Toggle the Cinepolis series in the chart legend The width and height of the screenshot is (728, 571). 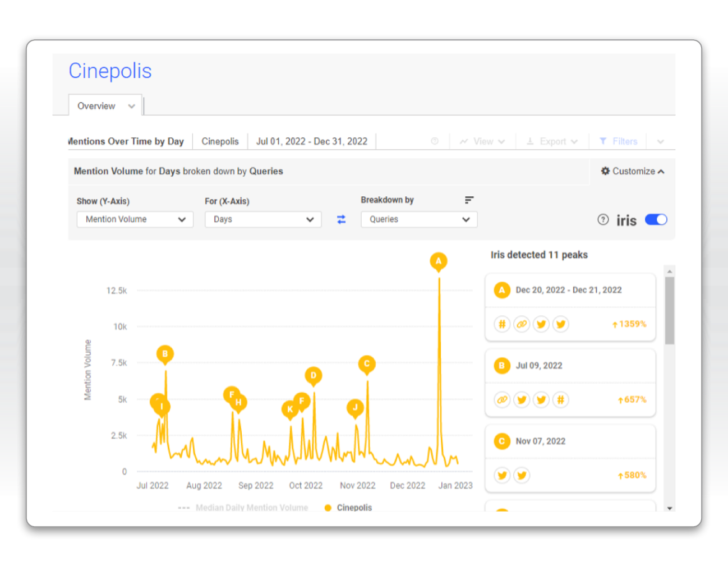348,508
